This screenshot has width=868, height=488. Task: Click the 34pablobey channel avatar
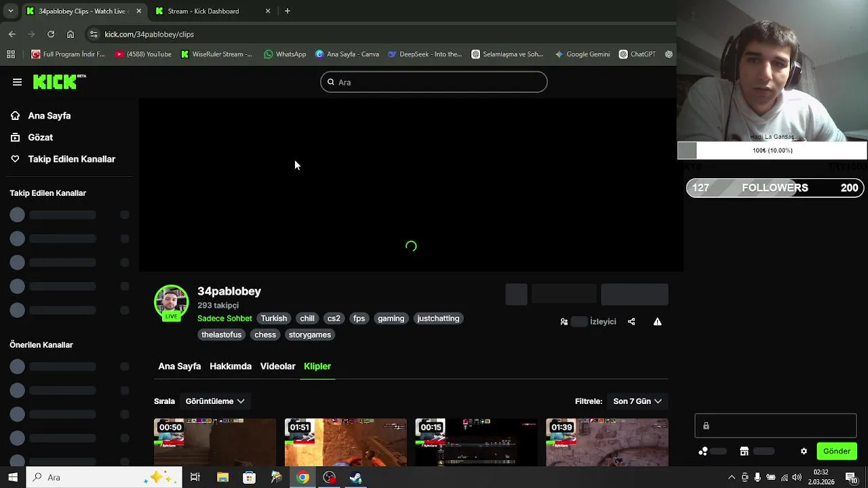(x=171, y=302)
